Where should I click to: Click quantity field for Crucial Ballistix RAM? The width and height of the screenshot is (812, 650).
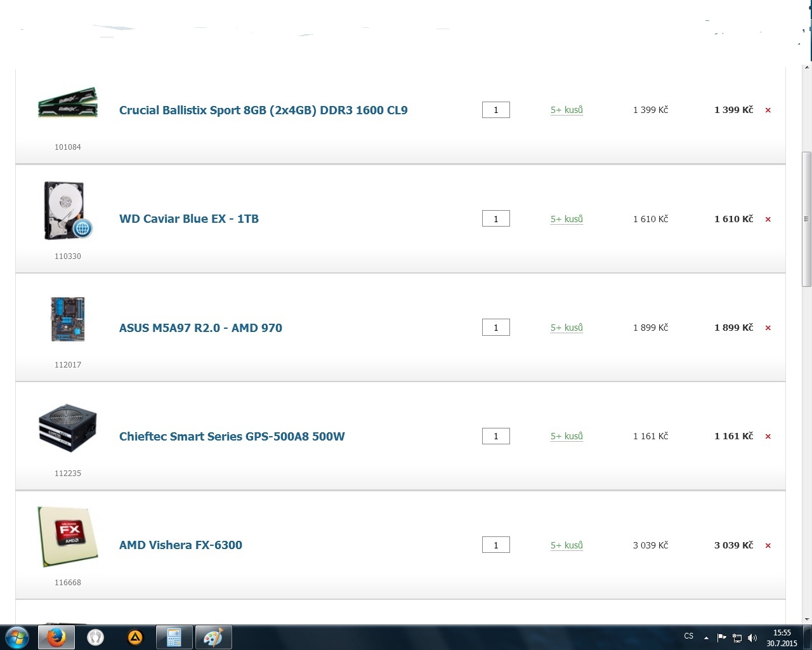coord(496,110)
